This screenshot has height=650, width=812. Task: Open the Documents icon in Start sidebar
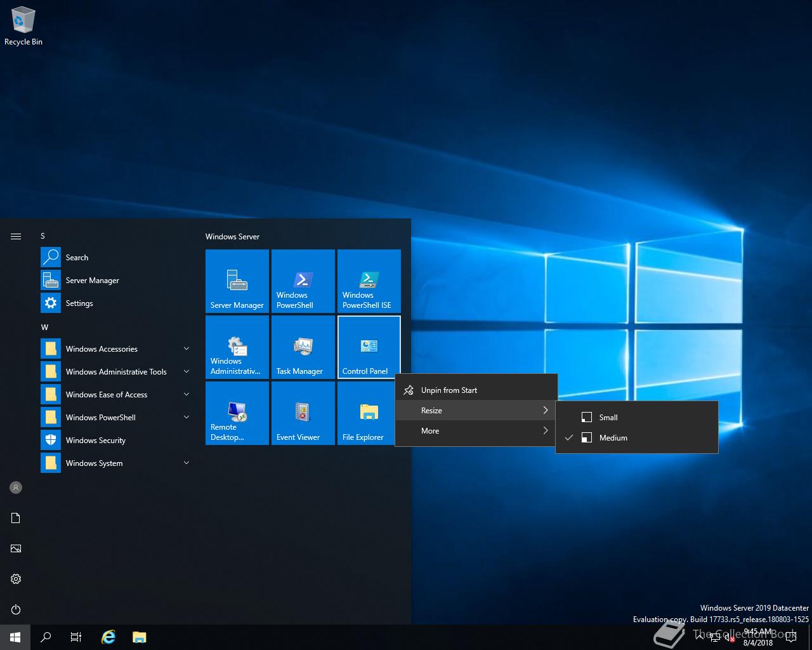click(x=16, y=518)
